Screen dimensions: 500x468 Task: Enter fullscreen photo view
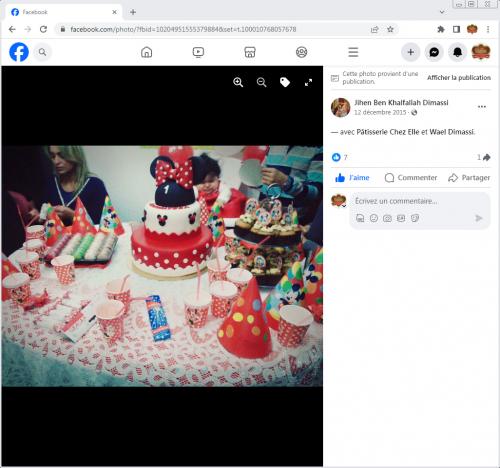(x=308, y=82)
